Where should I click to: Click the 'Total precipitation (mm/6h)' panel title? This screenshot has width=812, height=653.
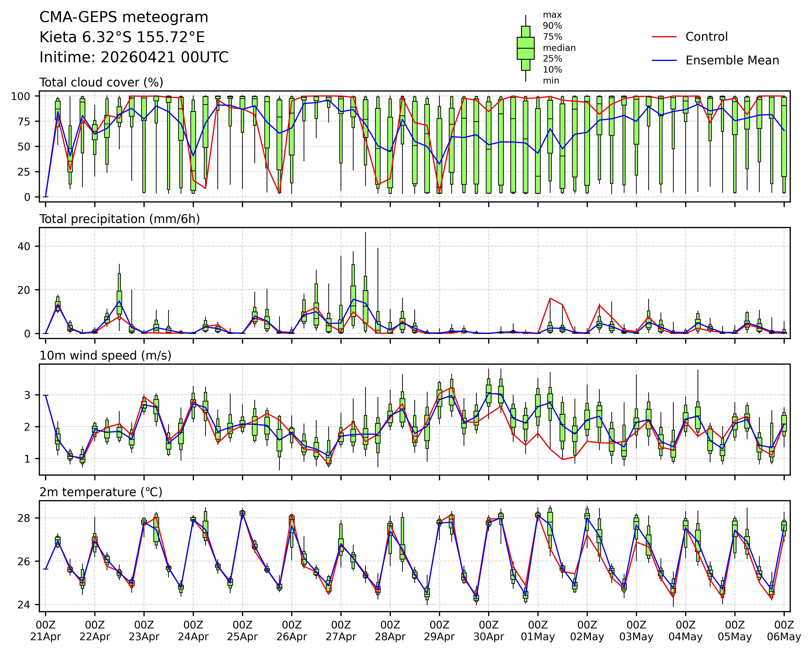[x=119, y=219]
